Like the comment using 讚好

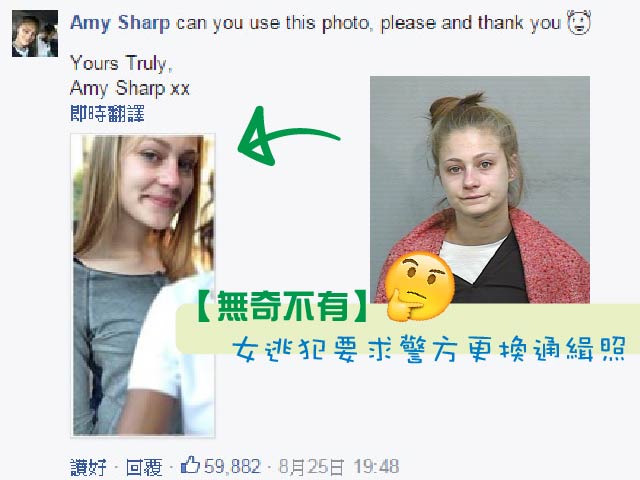[88, 467]
